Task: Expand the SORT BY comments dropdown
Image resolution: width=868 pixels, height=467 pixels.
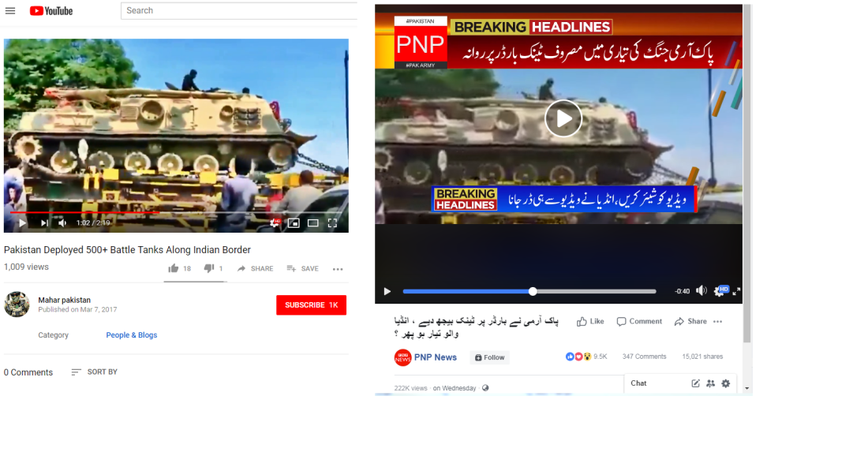Action: tap(95, 372)
